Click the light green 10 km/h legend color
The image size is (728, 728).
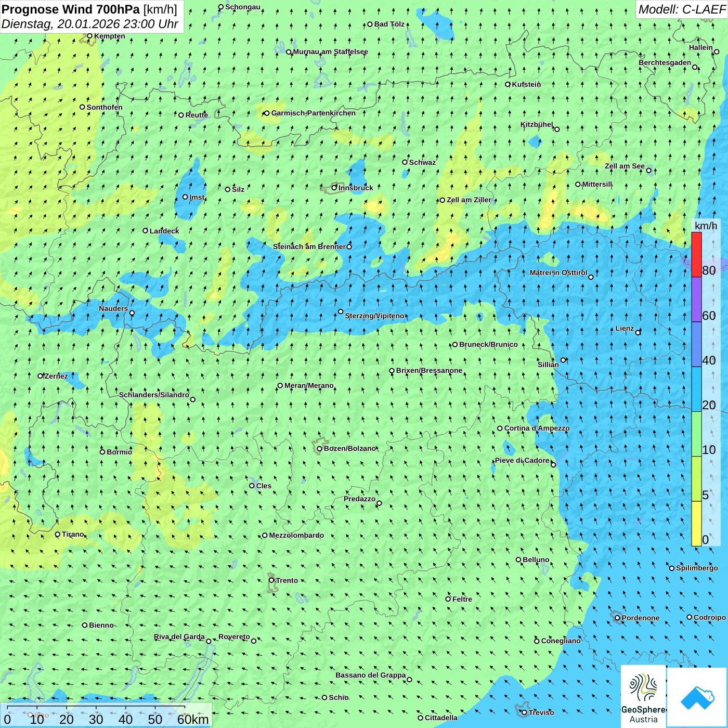point(696,434)
